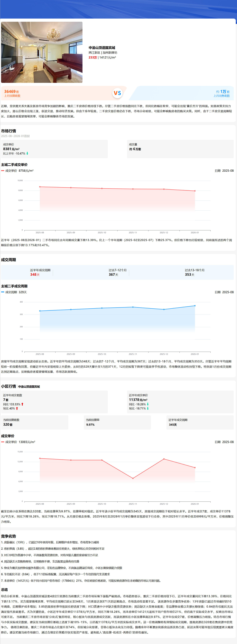This screenshot has height=644, width=237.
Task: Click the 竞争劣势 section heading
Action: click(9, 536)
